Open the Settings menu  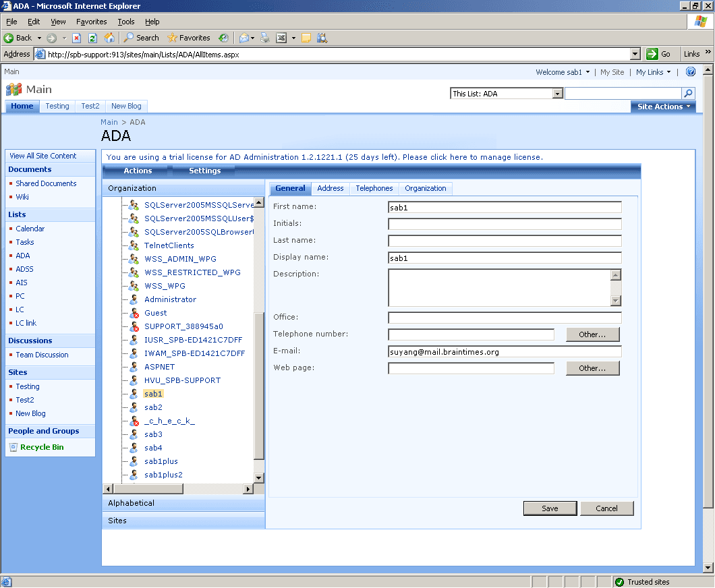(205, 171)
